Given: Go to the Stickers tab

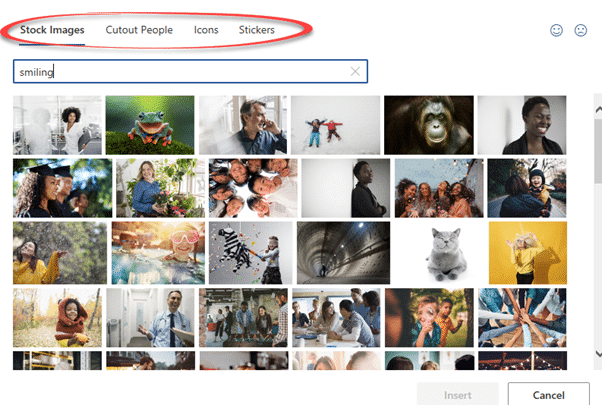Looking at the screenshot, I should (257, 30).
